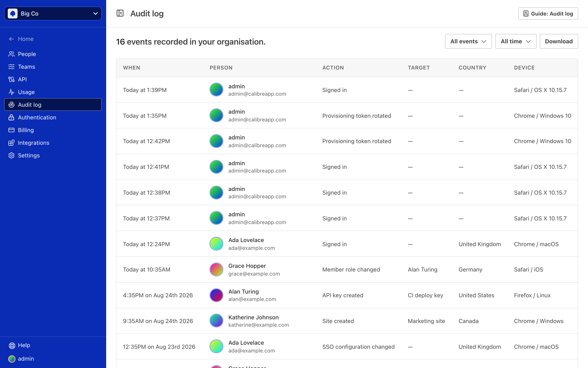Image resolution: width=588 pixels, height=368 pixels.
Task: Click 'Germany' country cell
Action: click(470, 269)
